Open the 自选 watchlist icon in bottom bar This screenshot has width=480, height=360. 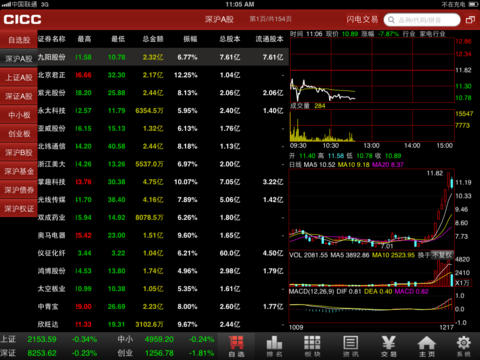(x=236, y=346)
